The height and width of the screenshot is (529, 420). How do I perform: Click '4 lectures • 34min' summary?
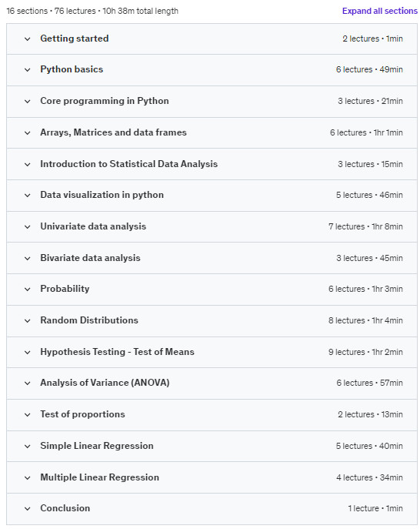[369, 477]
